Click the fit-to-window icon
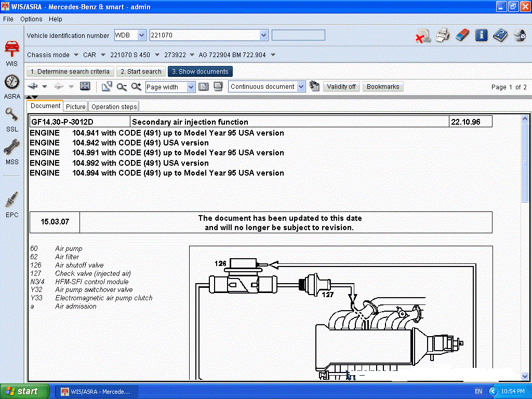This screenshot has height=399, width=532. (x=85, y=86)
